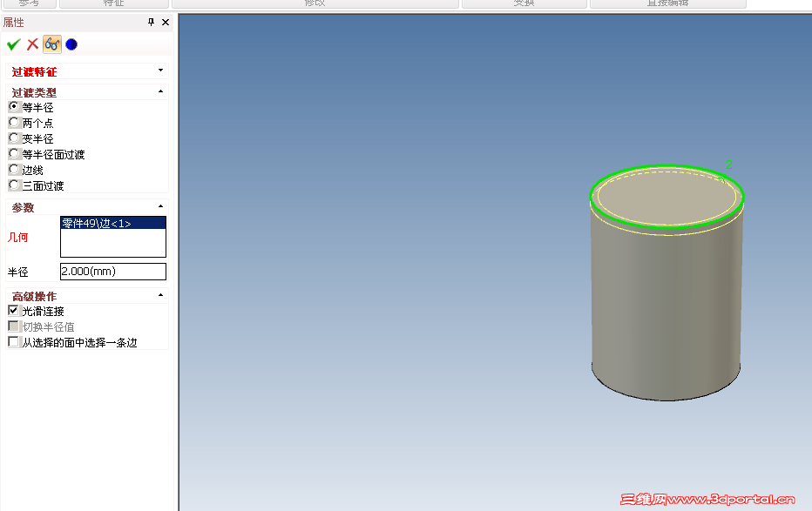The height and width of the screenshot is (511, 812).
Task: Select 零件49\边<1> in geometry list
Action: tap(113, 223)
